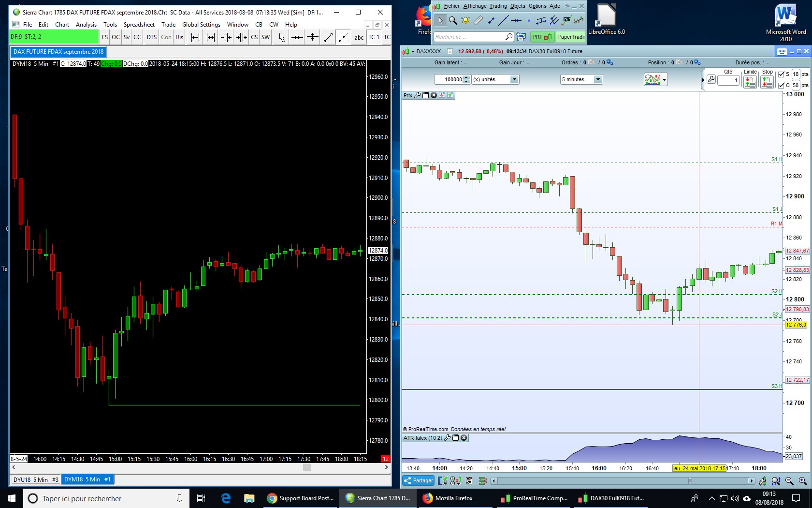812x508 pixels.
Task: Click the zoom out magnifier below ProRealTime chart
Action: click(x=789, y=481)
